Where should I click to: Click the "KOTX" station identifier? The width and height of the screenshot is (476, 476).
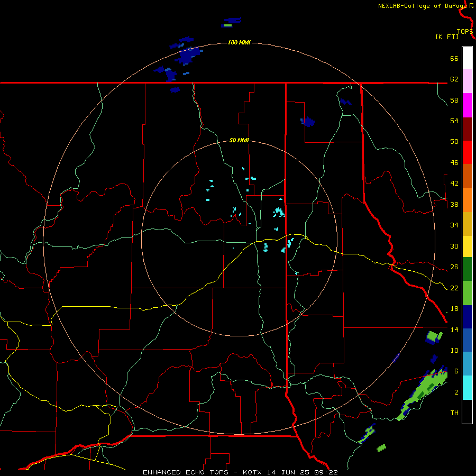[253, 472]
